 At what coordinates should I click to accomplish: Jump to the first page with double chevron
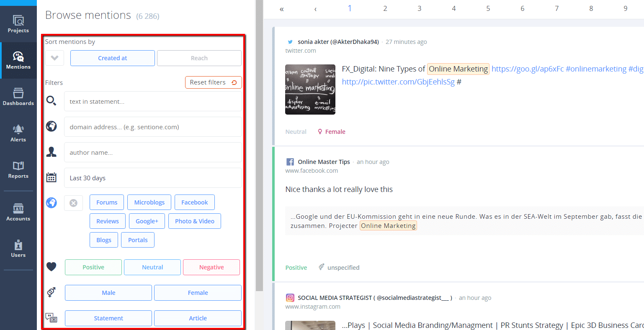pos(282,9)
